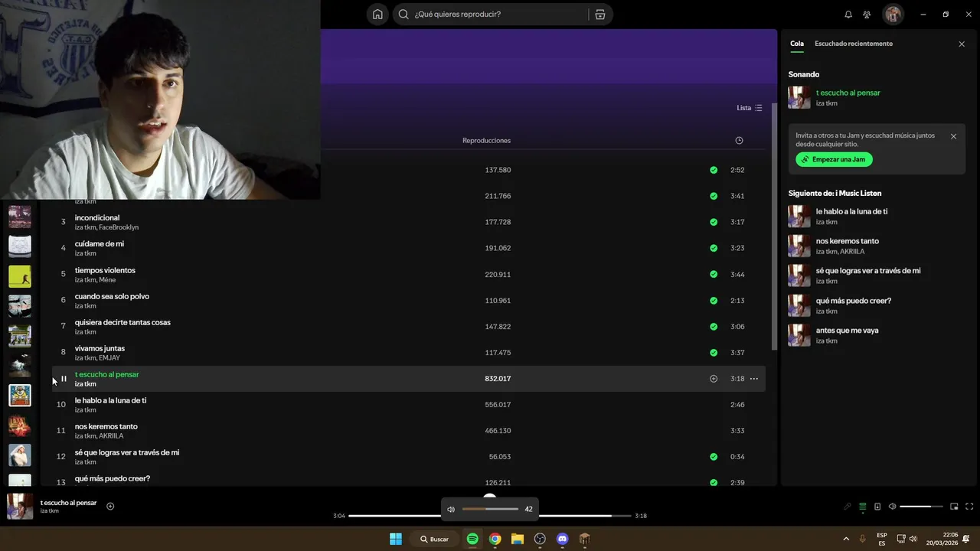
Task: Select track incondicional
Action: [97, 218]
